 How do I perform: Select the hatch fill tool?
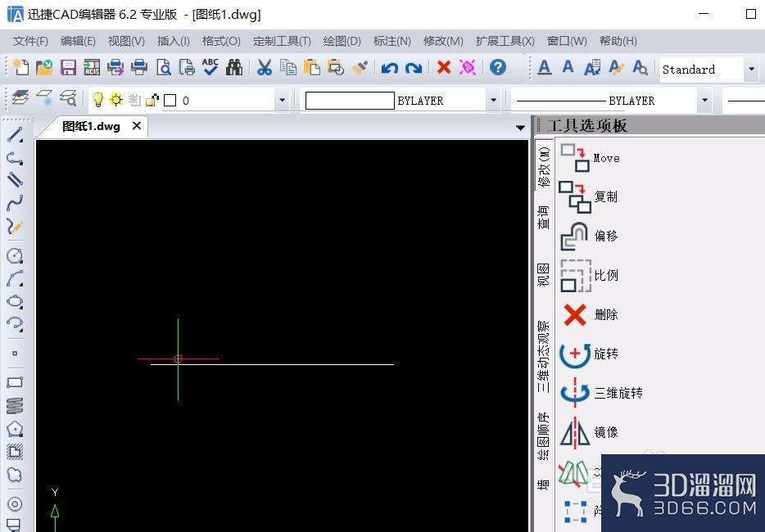tap(15, 452)
